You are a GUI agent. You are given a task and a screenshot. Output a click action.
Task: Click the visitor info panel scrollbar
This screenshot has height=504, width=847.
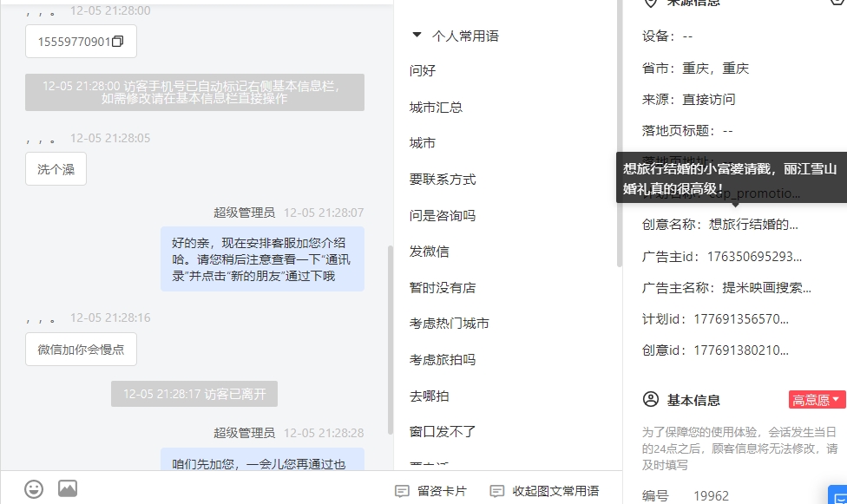(x=619, y=135)
